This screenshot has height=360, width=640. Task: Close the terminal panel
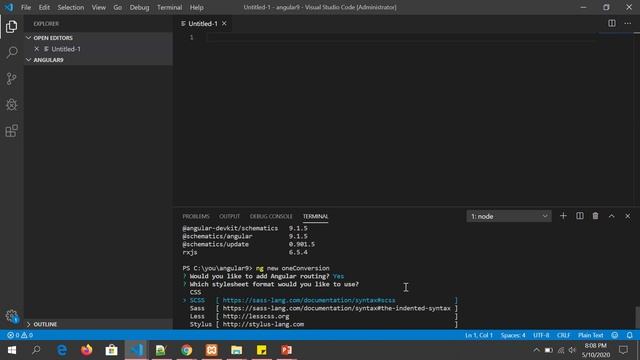coord(627,216)
